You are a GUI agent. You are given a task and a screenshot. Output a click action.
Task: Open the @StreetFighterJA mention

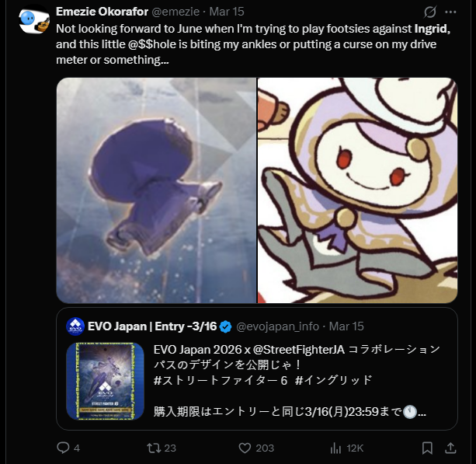click(298, 350)
